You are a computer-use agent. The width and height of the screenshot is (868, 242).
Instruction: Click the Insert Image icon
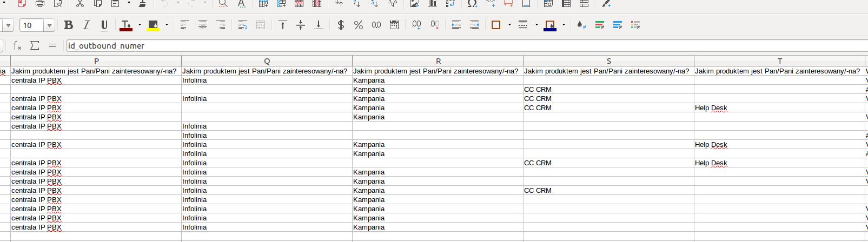pyautogui.click(x=415, y=4)
